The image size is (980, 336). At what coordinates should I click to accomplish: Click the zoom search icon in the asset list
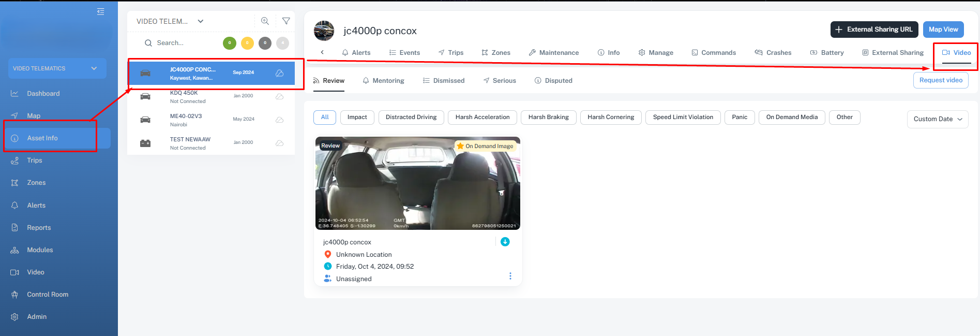pos(265,21)
